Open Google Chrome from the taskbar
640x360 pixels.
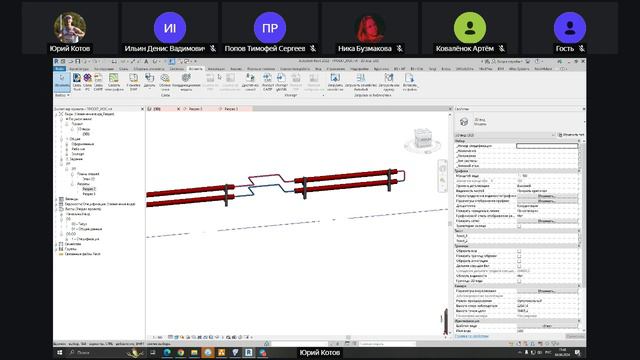click(180, 352)
